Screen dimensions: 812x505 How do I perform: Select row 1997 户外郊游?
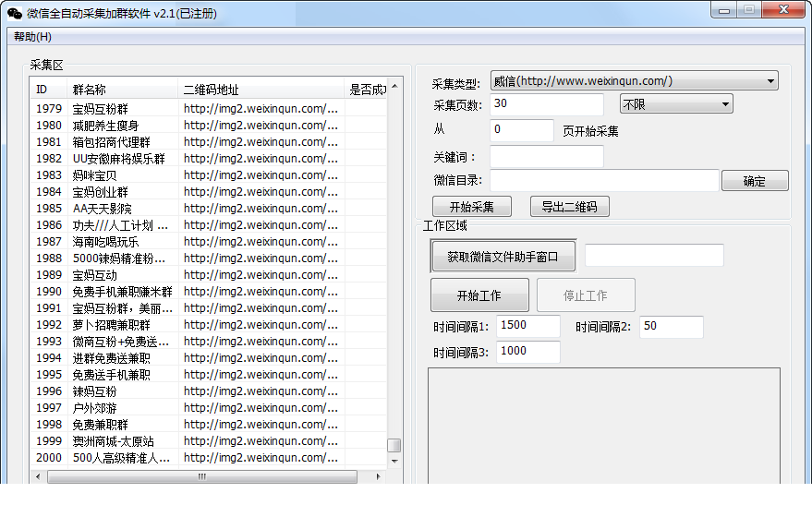pos(208,408)
